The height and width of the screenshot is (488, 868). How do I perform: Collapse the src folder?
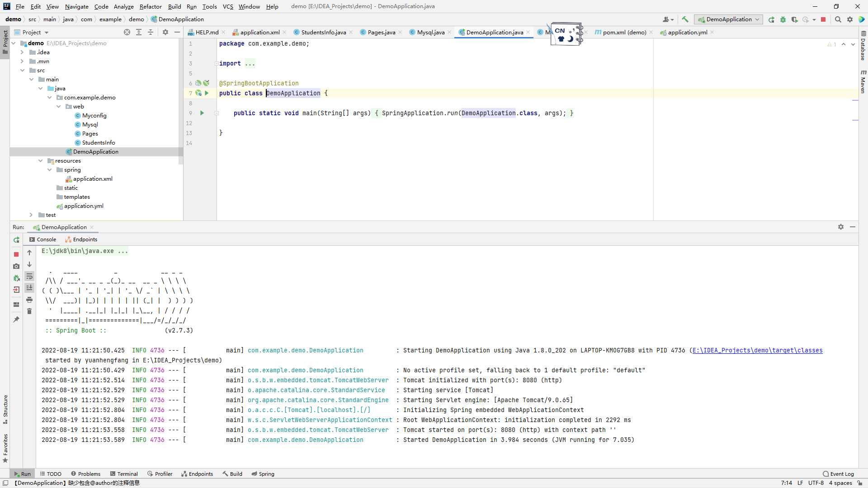22,70
